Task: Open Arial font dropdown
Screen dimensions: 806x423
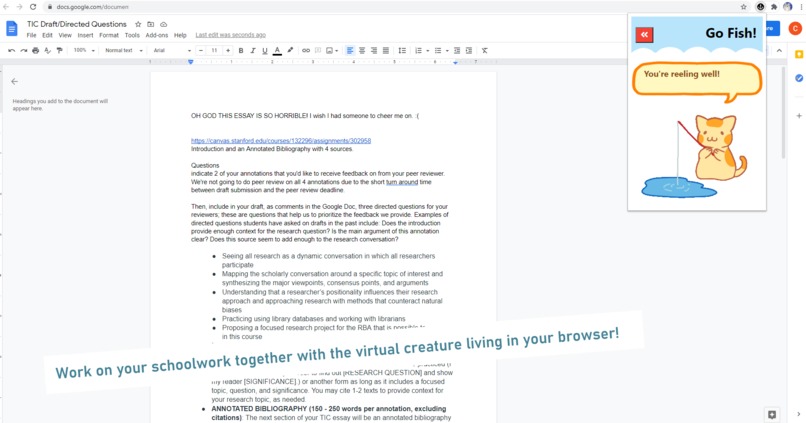Action: [172, 50]
